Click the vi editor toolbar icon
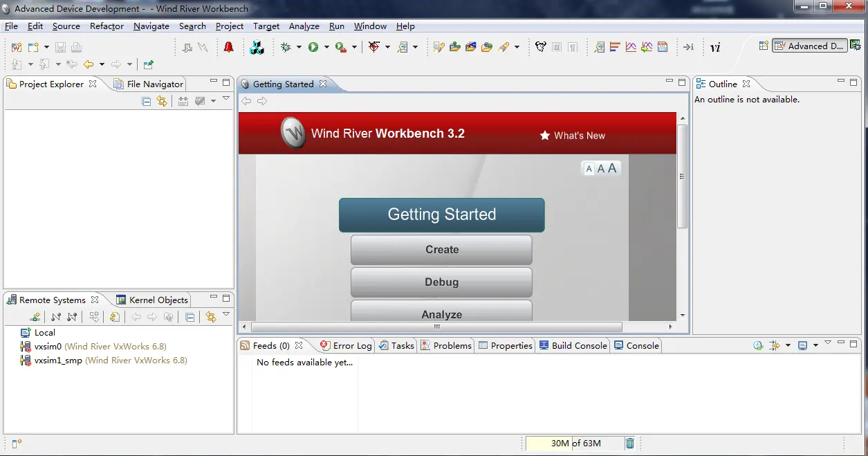 (715, 47)
